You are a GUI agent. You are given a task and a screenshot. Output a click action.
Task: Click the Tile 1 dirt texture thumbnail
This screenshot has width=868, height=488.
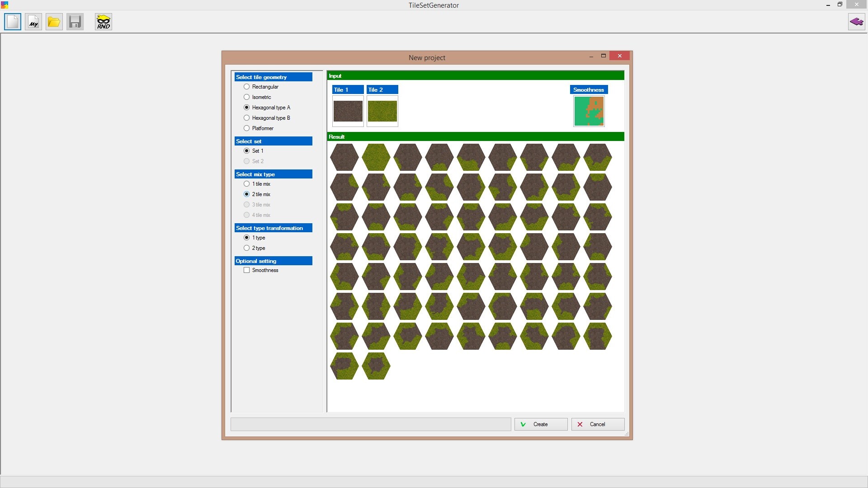click(x=348, y=111)
